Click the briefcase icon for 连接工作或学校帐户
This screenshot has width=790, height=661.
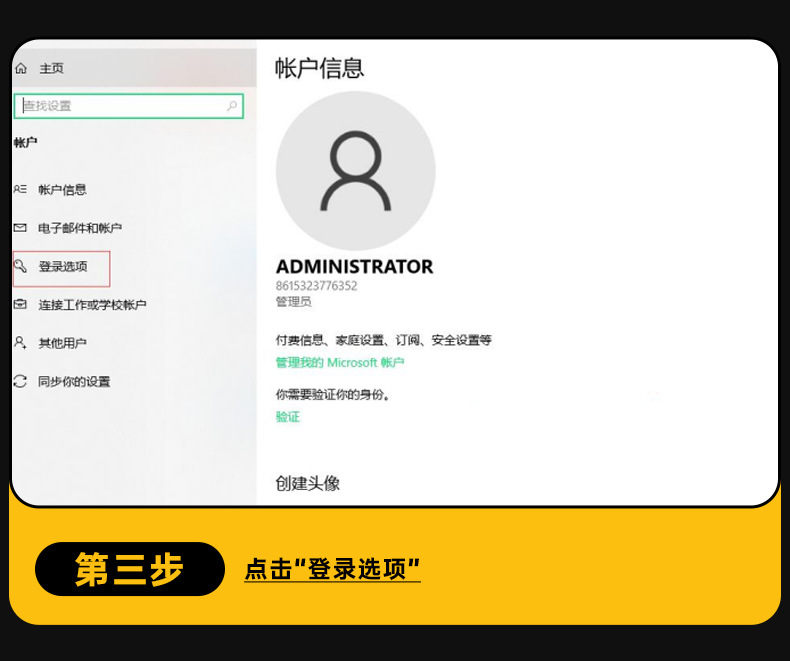click(x=20, y=305)
